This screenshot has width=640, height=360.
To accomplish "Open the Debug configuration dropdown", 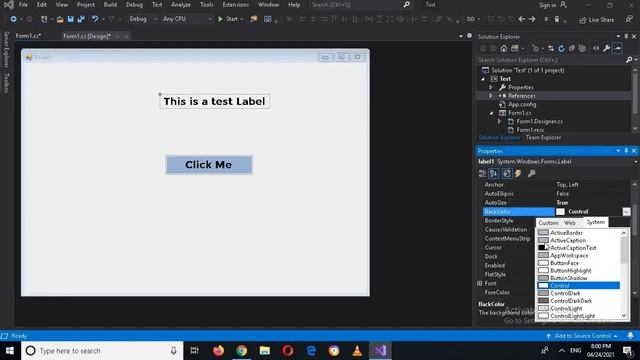I will (x=143, y=19).
